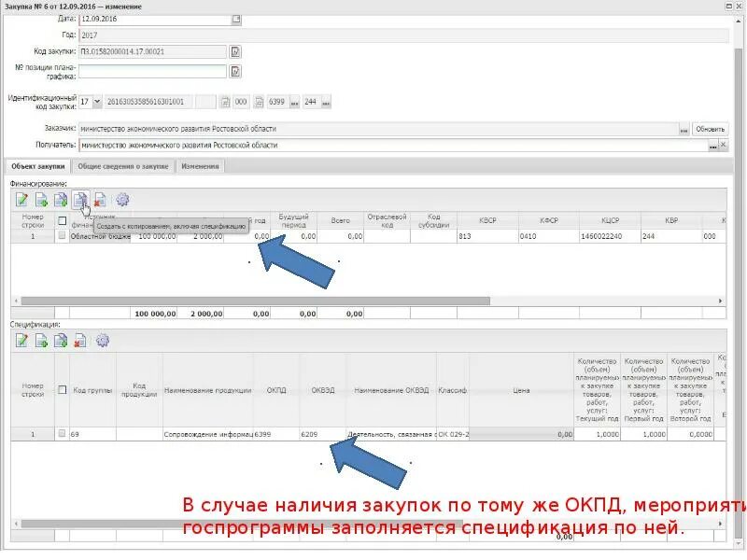
Task: Open the year dropdown showing 17
Action: [x=97, y=102]
